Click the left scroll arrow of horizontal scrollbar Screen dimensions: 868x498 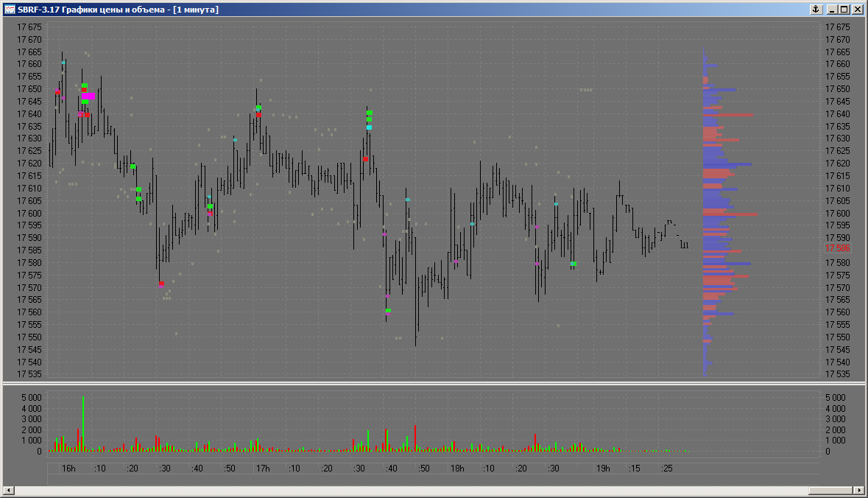[x=9, y=491]
